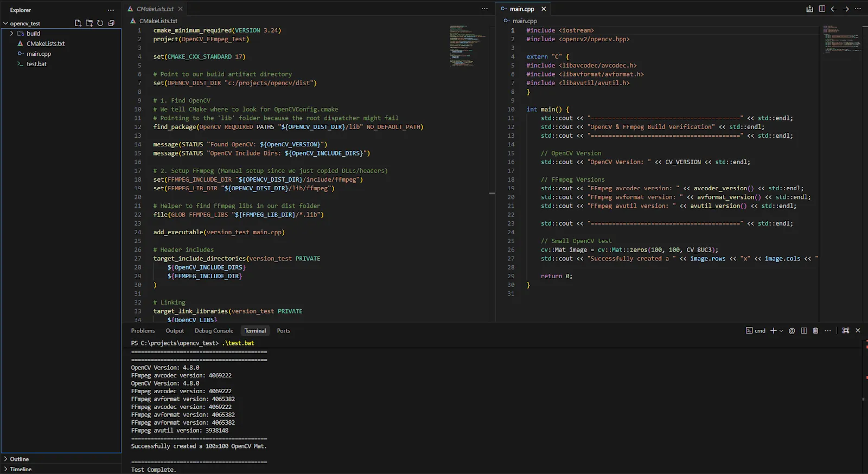Click find_package line in CMakeLists.txt

coord(288,127)
